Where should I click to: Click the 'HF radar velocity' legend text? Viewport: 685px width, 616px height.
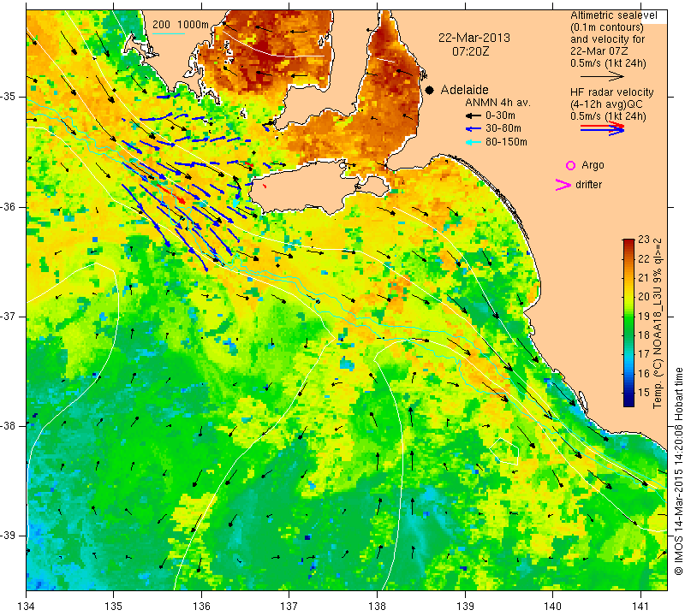click(611, 92)
